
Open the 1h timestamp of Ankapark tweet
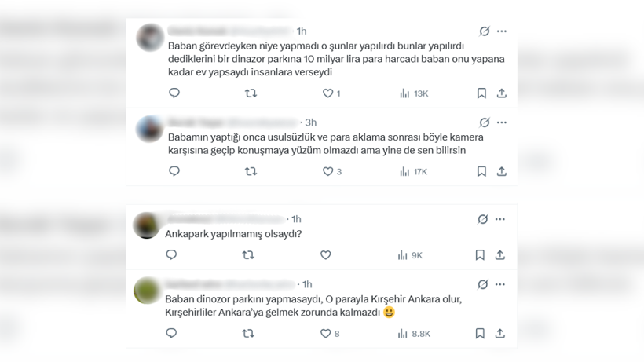296,219
